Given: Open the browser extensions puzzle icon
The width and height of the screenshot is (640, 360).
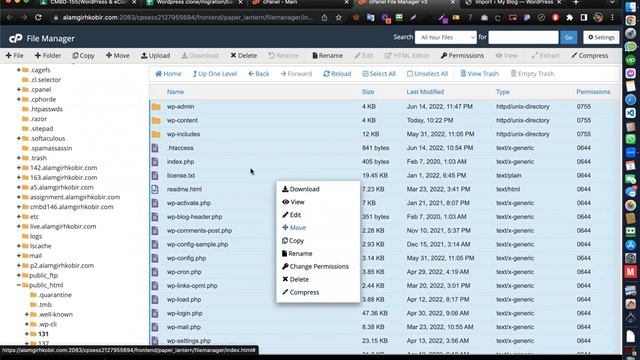Looking at the screenshot, I should pyautogui.click(x=569, y=18).
